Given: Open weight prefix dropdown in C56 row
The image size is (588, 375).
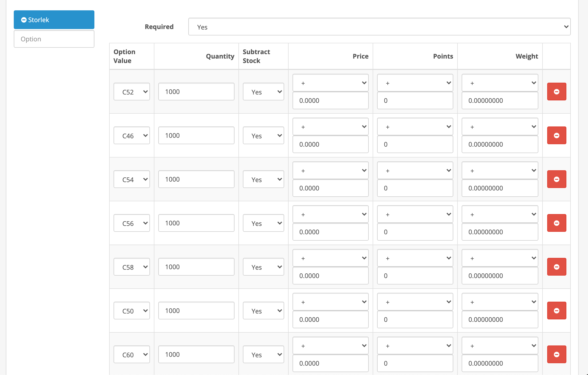Looking at the screenshot, I should pyautogui.click(x=500, y=214).
